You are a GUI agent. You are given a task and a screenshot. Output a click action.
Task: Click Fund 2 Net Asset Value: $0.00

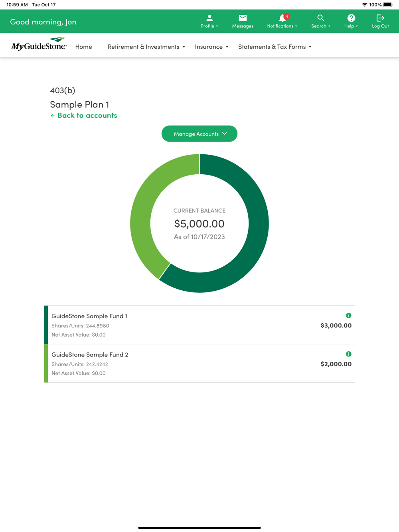[x=79, y=373]
